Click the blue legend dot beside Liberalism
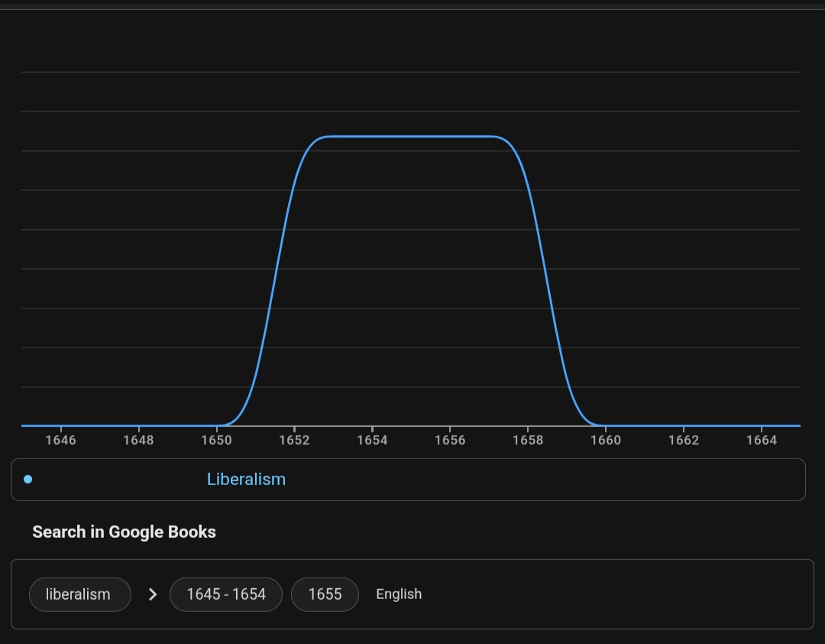The width and height of the screenshot is (825, 644). click(28, 480)
